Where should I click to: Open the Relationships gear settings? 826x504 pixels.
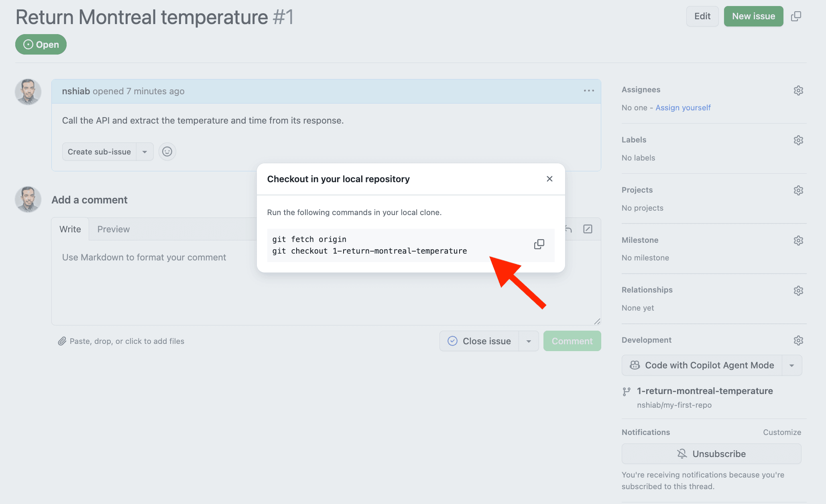(798, 291)
